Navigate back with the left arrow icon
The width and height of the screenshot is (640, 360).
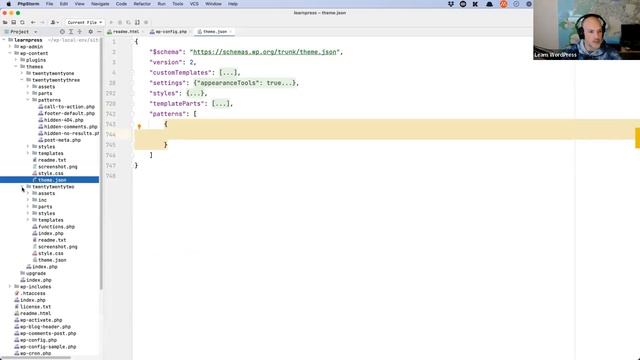[33, 22]
